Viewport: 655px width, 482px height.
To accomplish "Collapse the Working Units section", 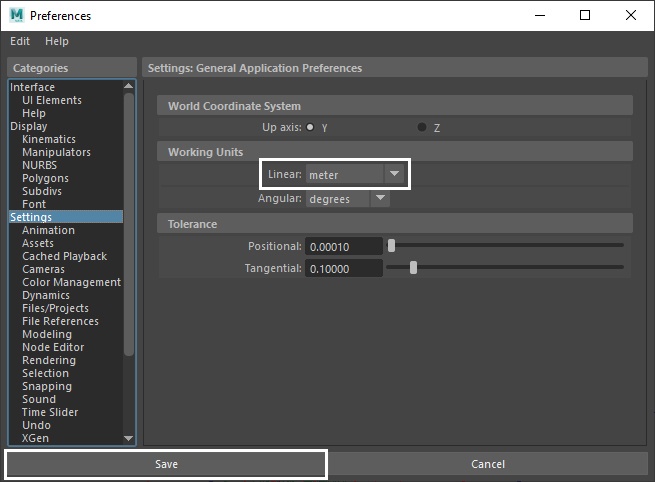I will pyautogui.click(x=395, y=152).
